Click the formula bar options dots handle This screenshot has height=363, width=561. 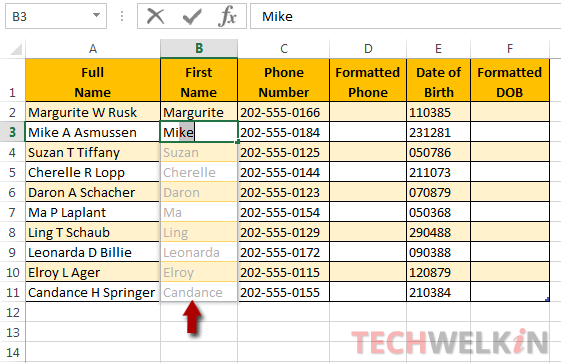(122, 16)
